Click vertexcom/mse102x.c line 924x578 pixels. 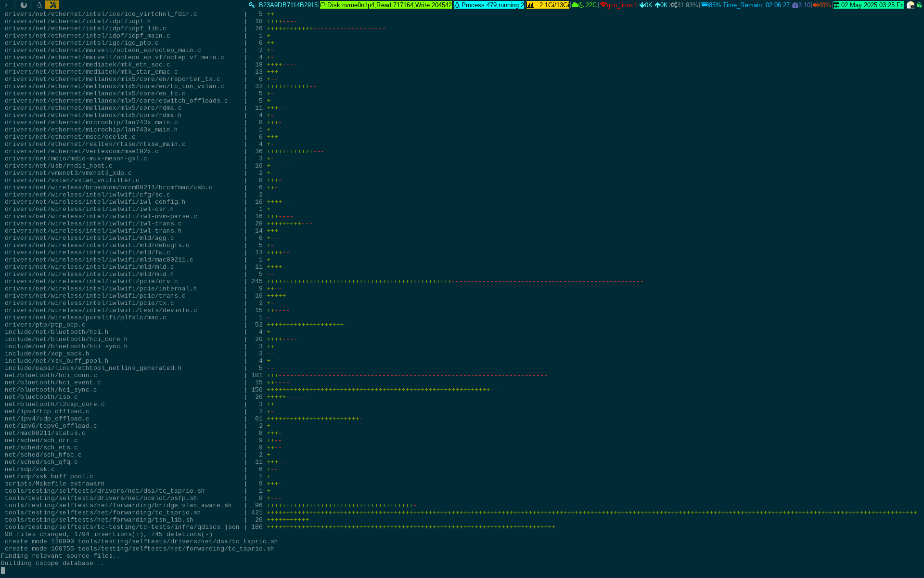click(164, 151)
